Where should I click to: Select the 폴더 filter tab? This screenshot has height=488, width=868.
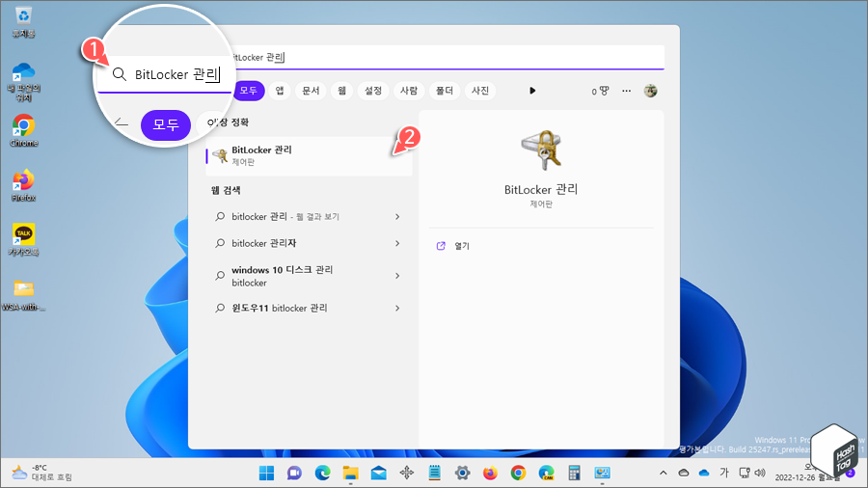(445, 91)
